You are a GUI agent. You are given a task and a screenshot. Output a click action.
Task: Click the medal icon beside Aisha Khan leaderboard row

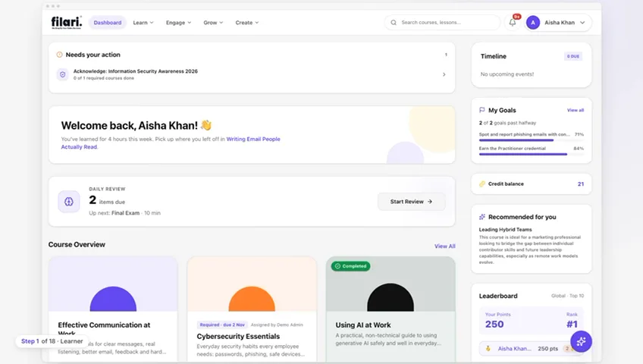pyautogui.click(x=488, y=348)
